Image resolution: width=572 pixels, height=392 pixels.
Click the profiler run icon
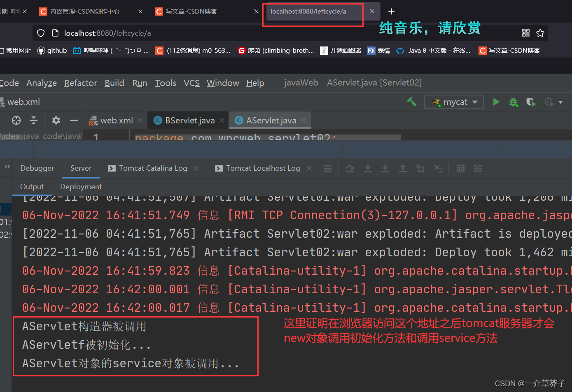(x=549, y=102)
